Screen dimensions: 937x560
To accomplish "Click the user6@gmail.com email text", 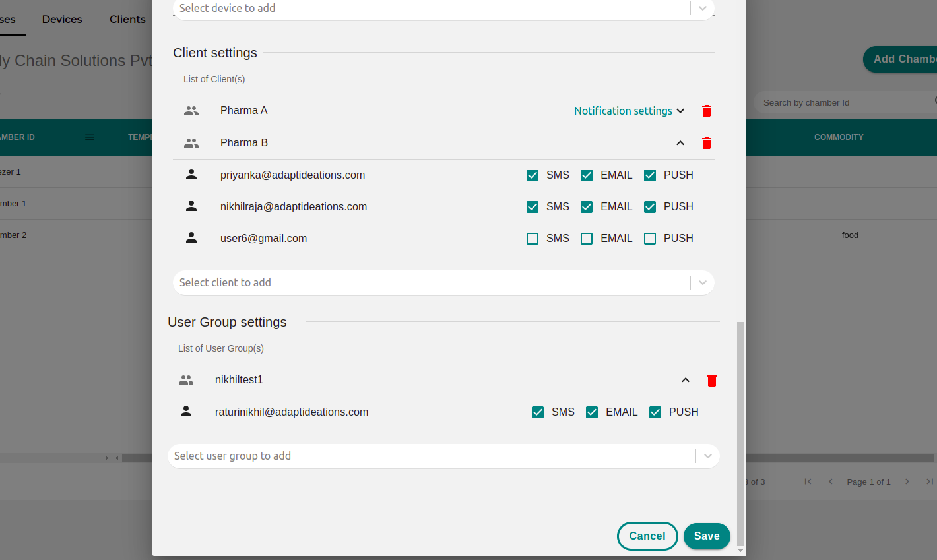I will click(x=264, y=239).
